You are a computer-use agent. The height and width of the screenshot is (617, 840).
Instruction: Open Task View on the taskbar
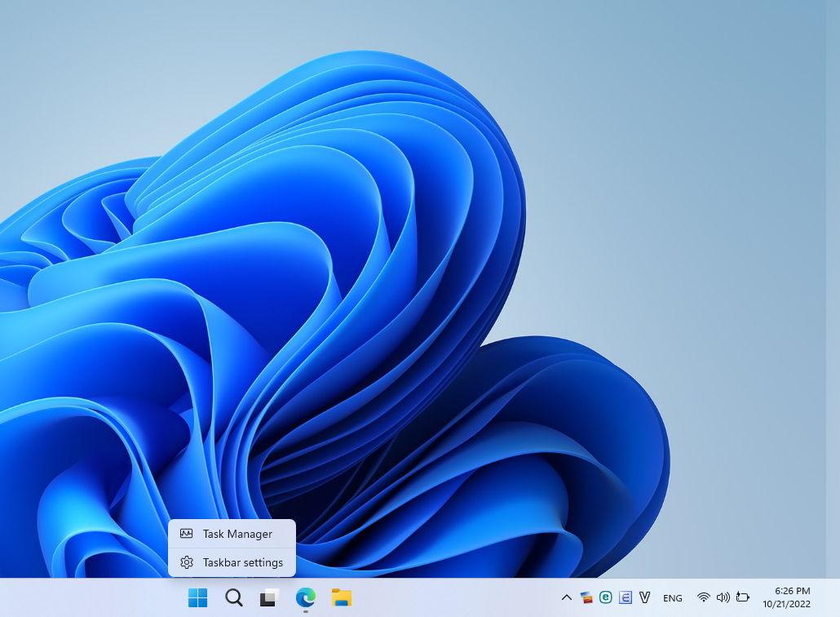(269, 597)
